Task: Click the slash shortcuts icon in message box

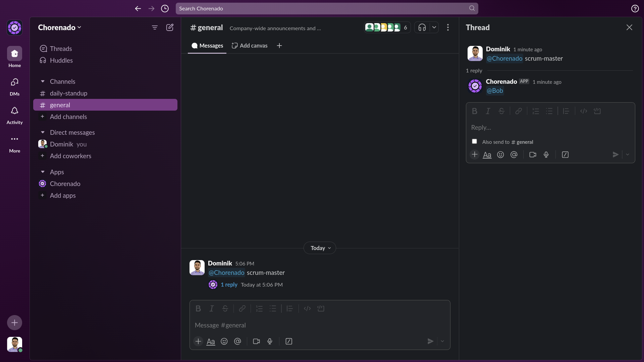Action: pyautogui.click(x=289, y=341)
